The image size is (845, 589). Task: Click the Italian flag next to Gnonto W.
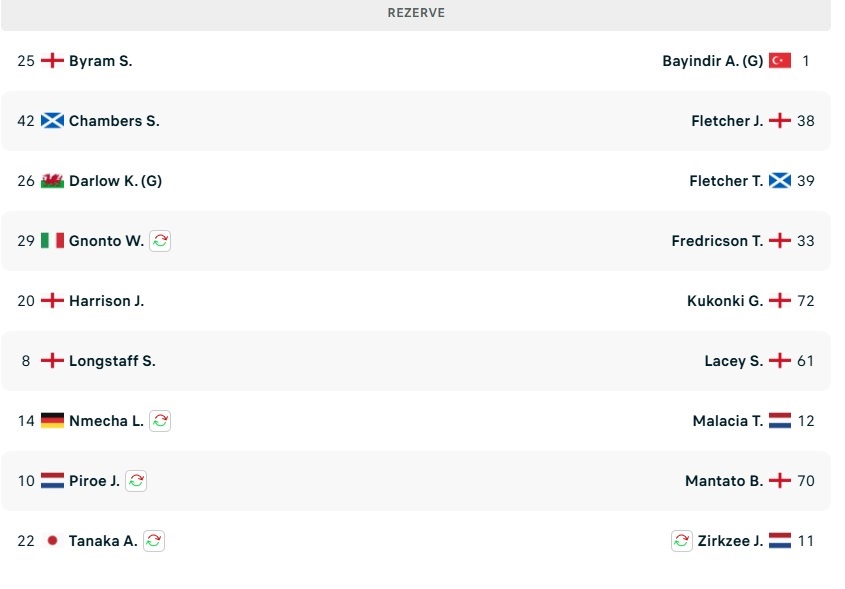point(52,241)
